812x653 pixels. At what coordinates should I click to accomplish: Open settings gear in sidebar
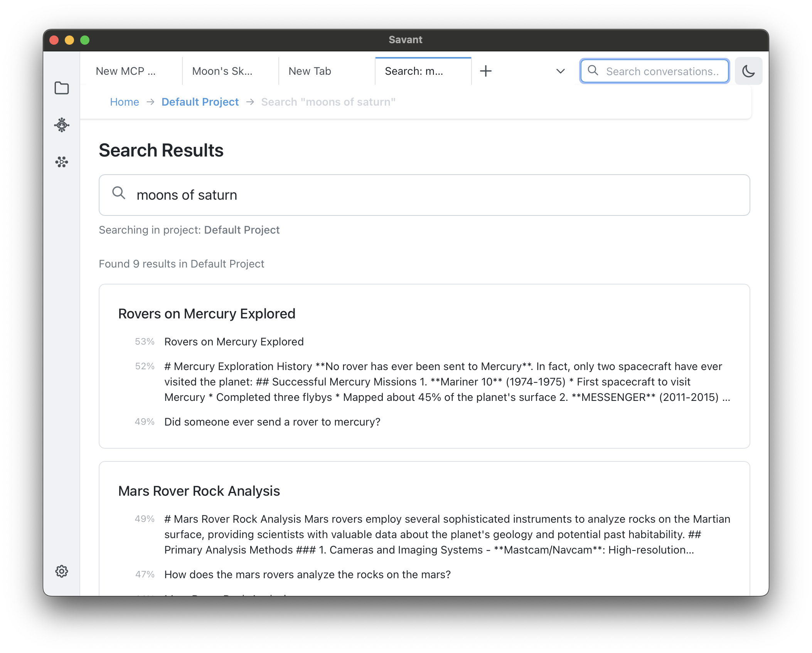click(x=62, y=571)
